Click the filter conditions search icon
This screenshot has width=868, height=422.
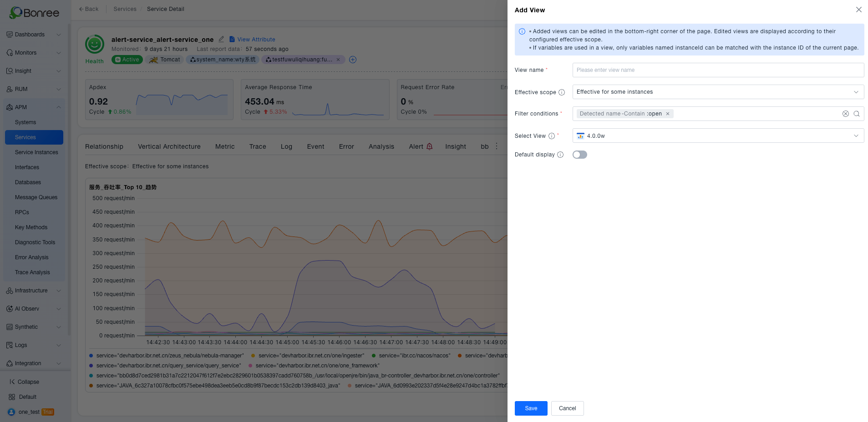click(857, 114)
